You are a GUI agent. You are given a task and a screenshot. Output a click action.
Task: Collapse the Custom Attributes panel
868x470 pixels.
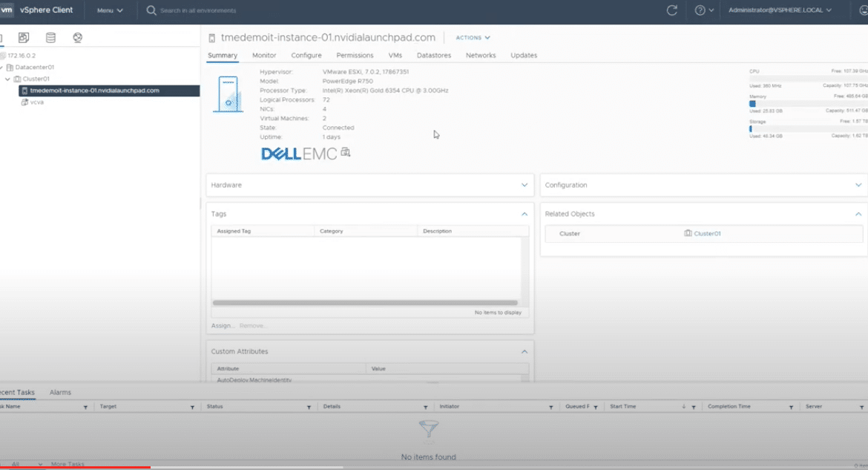tap(525, 351)
